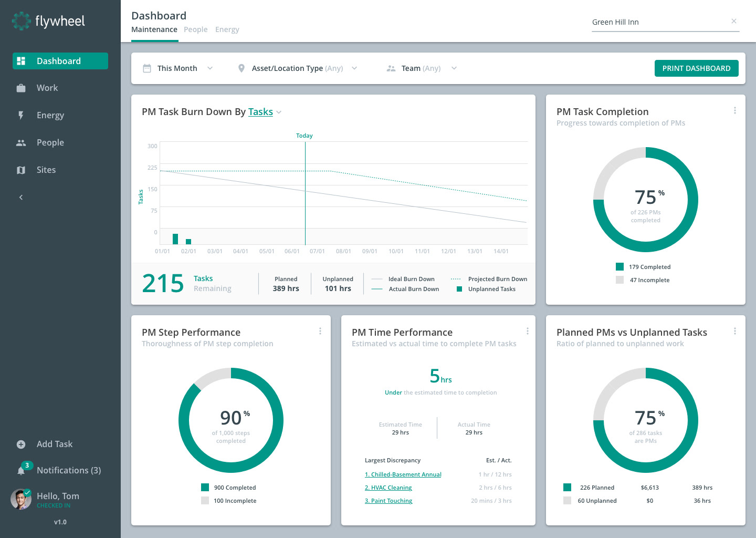Click the Projected Burn Down legend entry
756x538 pixels.
pos(489,279)
